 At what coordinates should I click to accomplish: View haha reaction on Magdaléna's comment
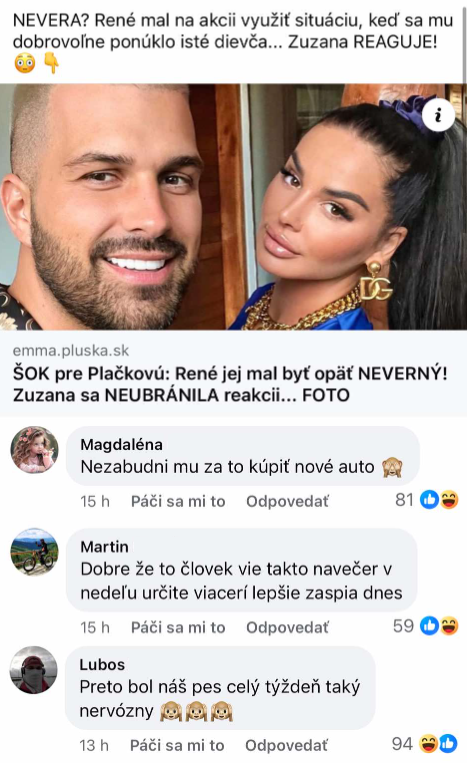click(x=449, y=500)
